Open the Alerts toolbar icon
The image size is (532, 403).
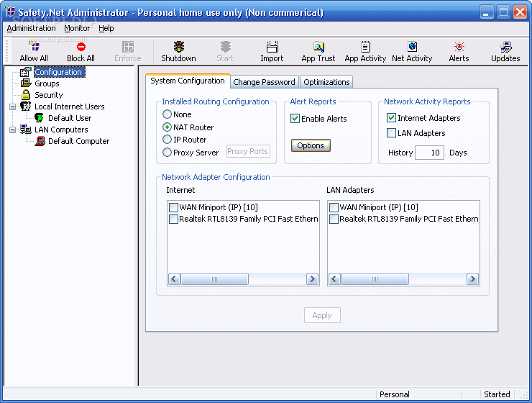[459, 47]
